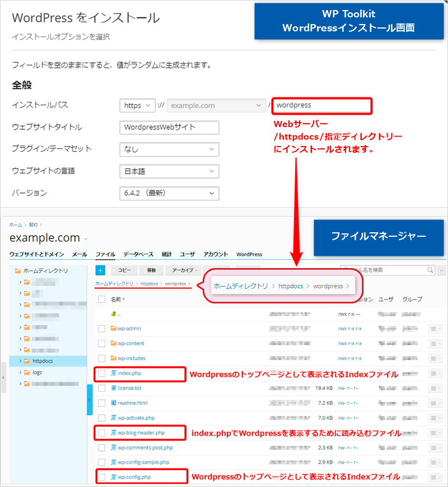
Task: Open the httpdocs breadcrumb link
Action: (x=149, y=284)
